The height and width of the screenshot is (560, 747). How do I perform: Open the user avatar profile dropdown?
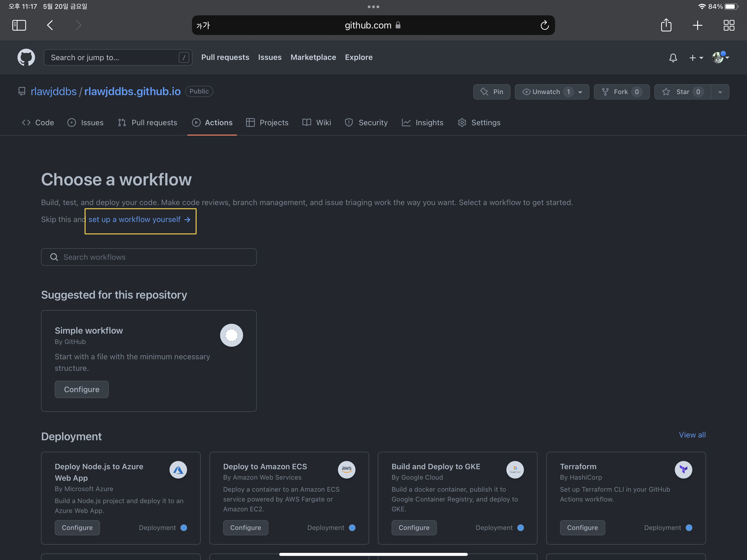pos(720,57)
